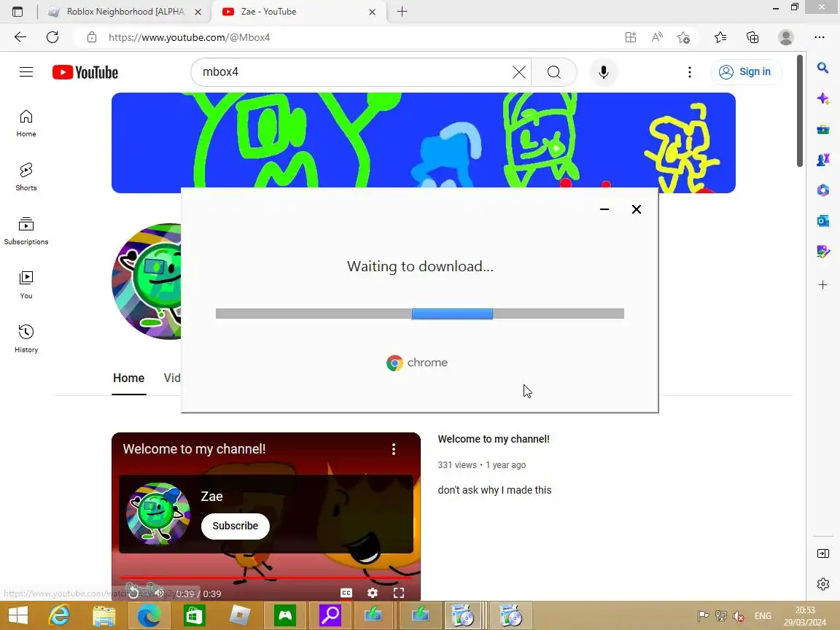Viewport: 840px width, 630px height.
Task: Open Subscriptions in the sidebar
Action: coord(26,231)
